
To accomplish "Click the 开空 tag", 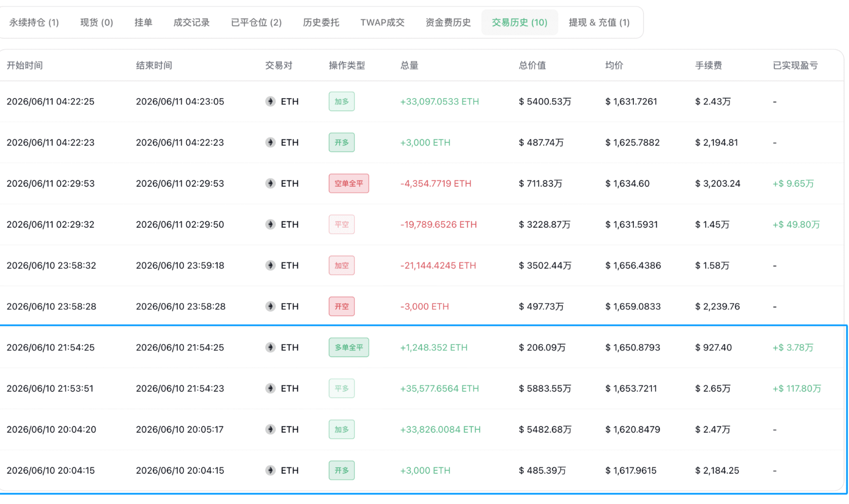I will click(342, 307).
